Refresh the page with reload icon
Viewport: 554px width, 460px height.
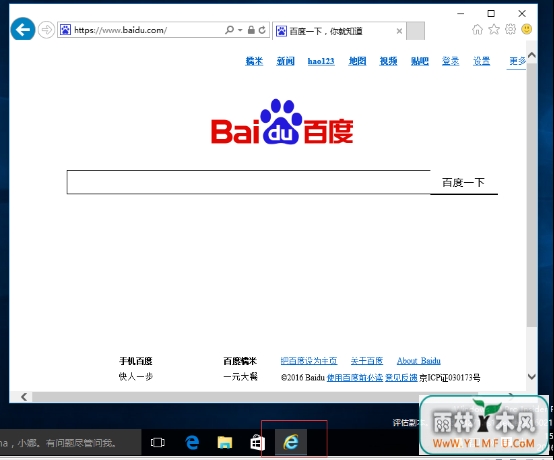click(262, 30)
